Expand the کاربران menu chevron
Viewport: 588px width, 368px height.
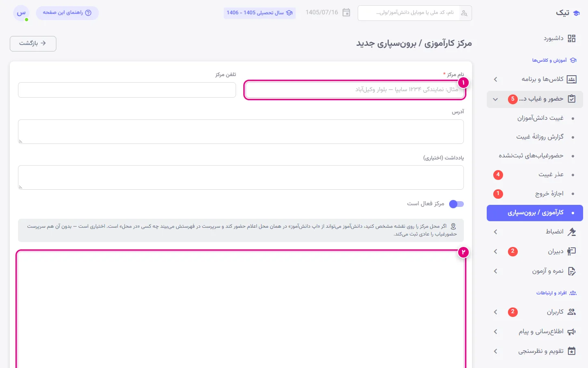click(495, 312)
